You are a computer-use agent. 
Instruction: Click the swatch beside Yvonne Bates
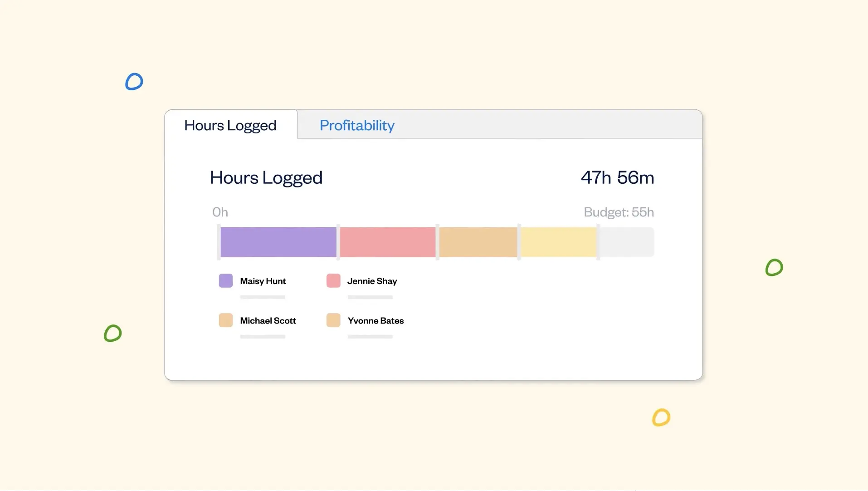[333, 320]
